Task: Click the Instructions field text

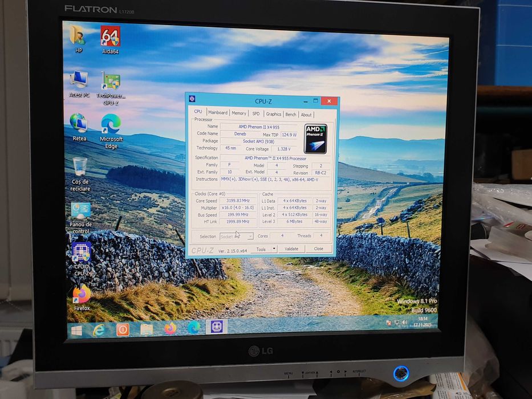Action: 275,180
